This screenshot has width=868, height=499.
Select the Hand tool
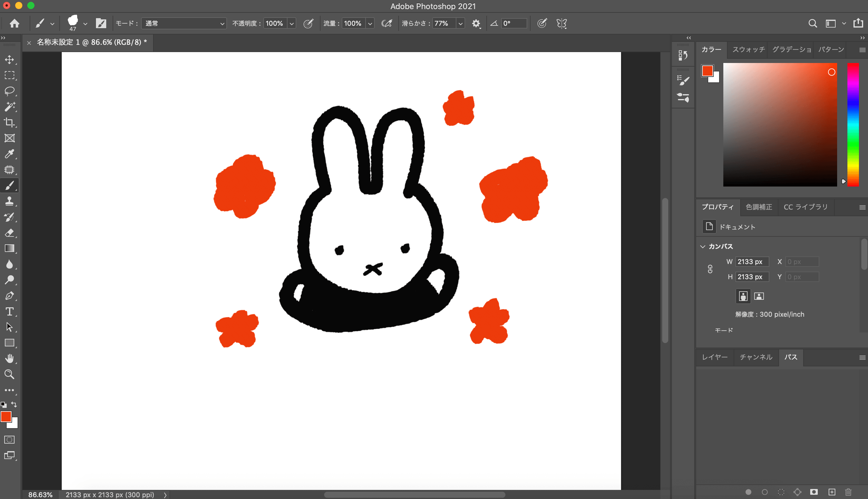click(10, 359)
